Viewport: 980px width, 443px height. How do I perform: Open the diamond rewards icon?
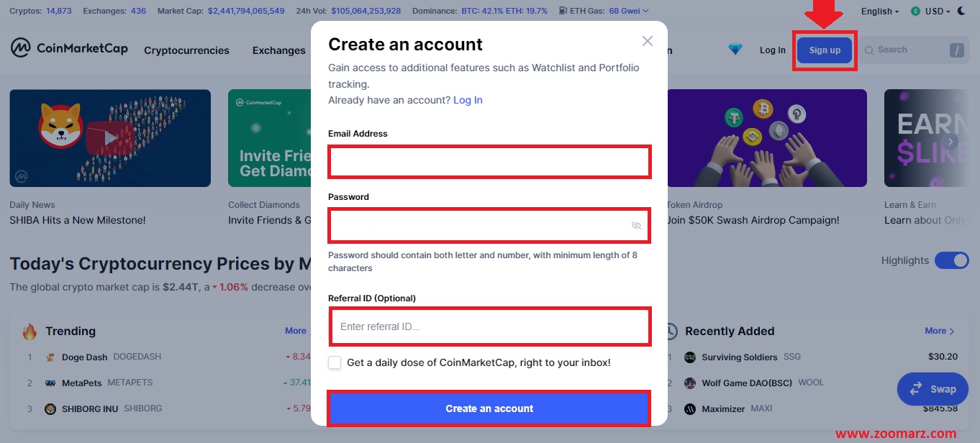point(735,50)
